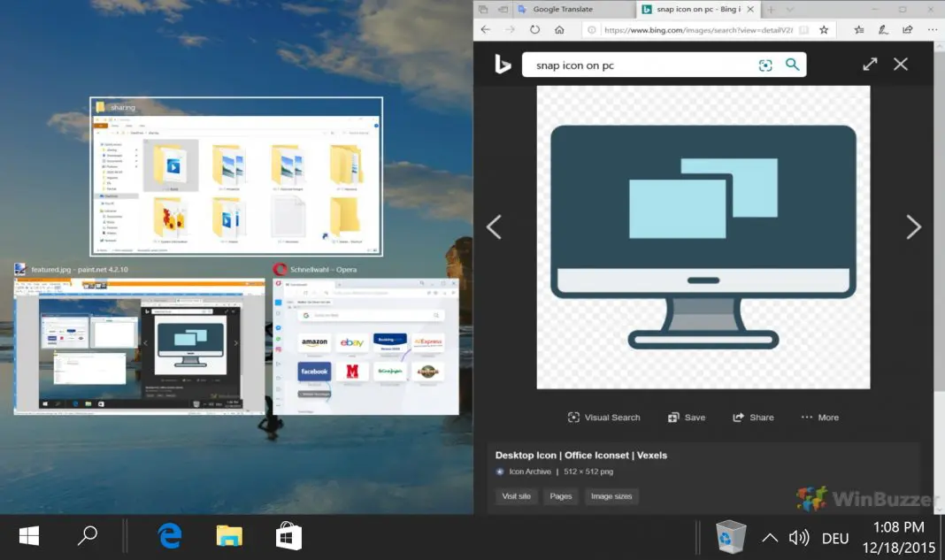Share page from Edge toolbar
The height and width of the screenshot is (560, 945).
coord(907,29)
